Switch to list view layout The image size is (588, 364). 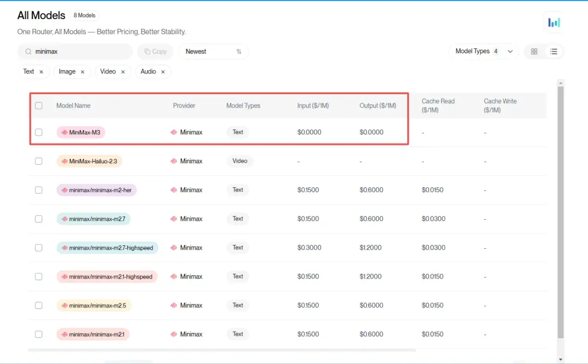coord(554,52)
